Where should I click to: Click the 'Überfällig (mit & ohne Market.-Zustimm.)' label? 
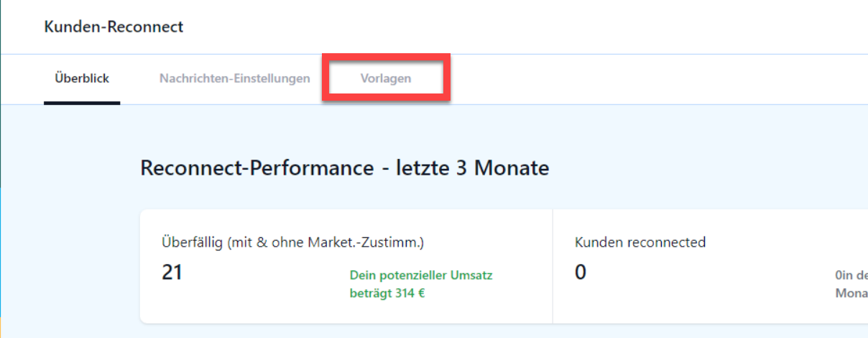[292, 242]
